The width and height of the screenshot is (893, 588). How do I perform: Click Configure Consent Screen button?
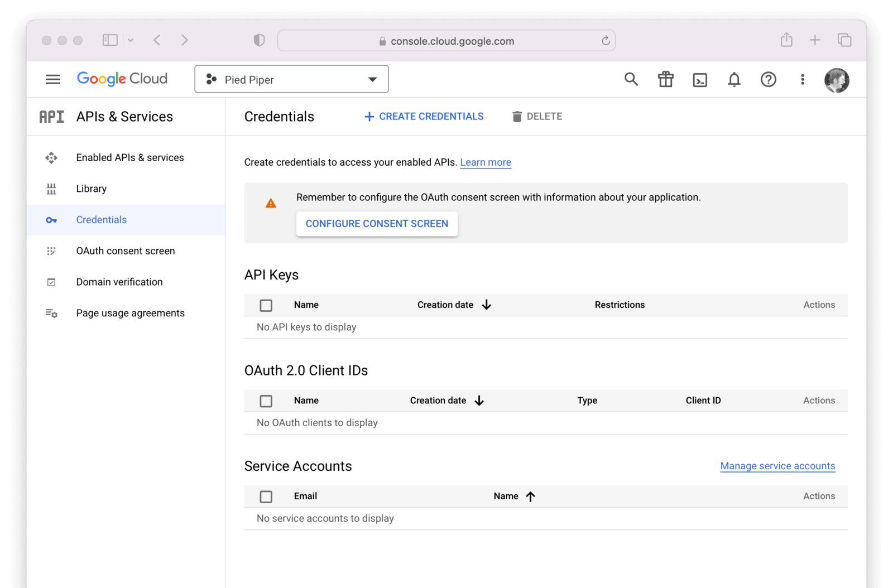tap(377, 224)
